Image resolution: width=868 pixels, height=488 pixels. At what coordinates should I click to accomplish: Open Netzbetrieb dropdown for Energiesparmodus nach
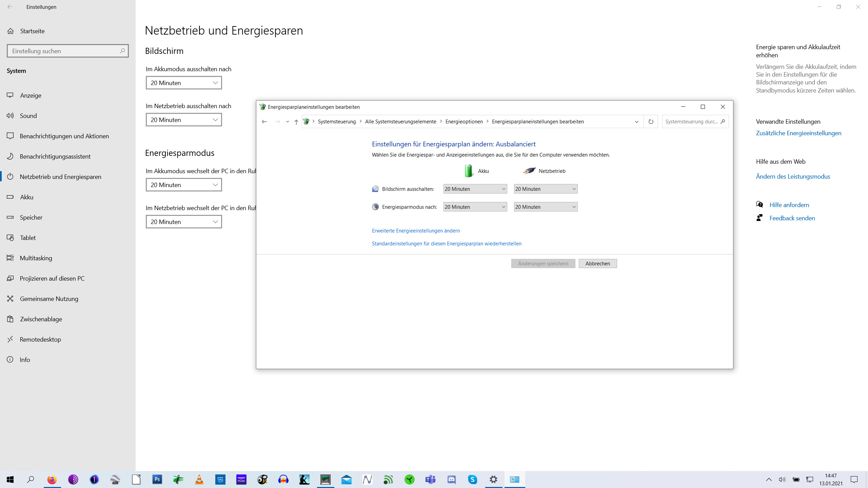point(546,207)
